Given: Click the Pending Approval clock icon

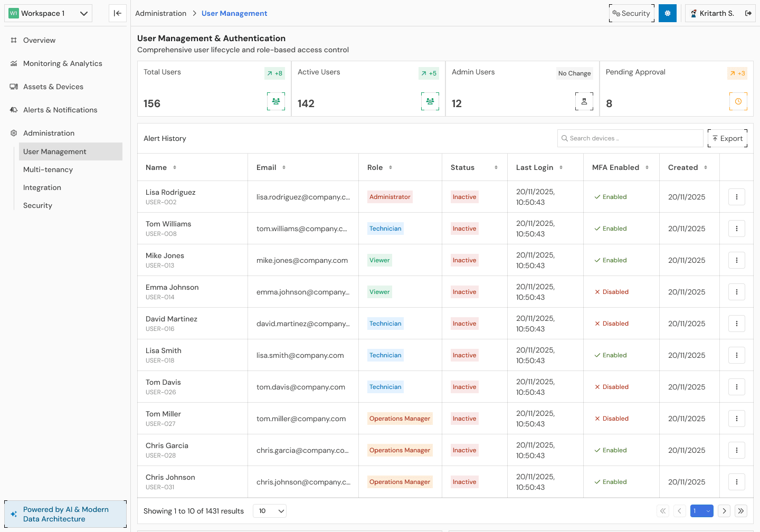Looking at the screenshot, I should pyautogui.click(x=738, y=101).
